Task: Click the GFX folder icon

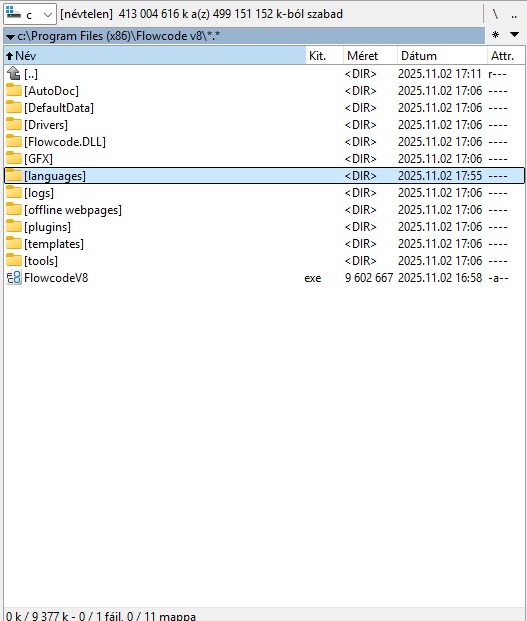Action: click(13, 159)
